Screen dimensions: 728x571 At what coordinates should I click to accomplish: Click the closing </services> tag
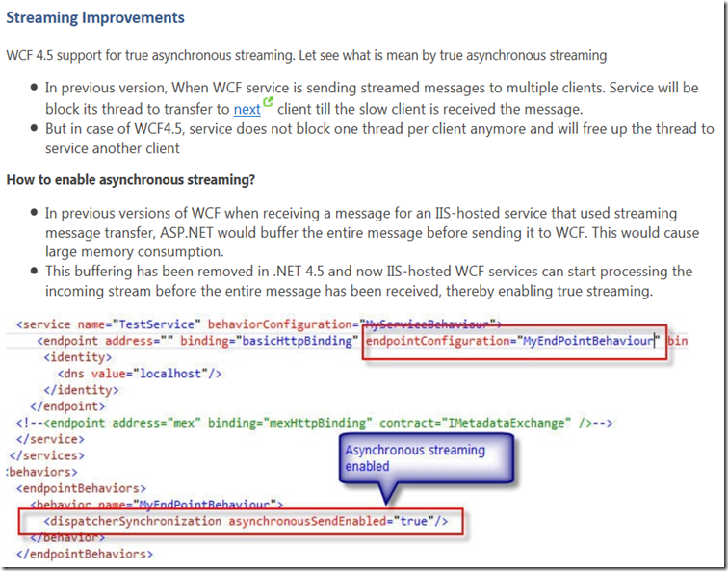[47, 455]
